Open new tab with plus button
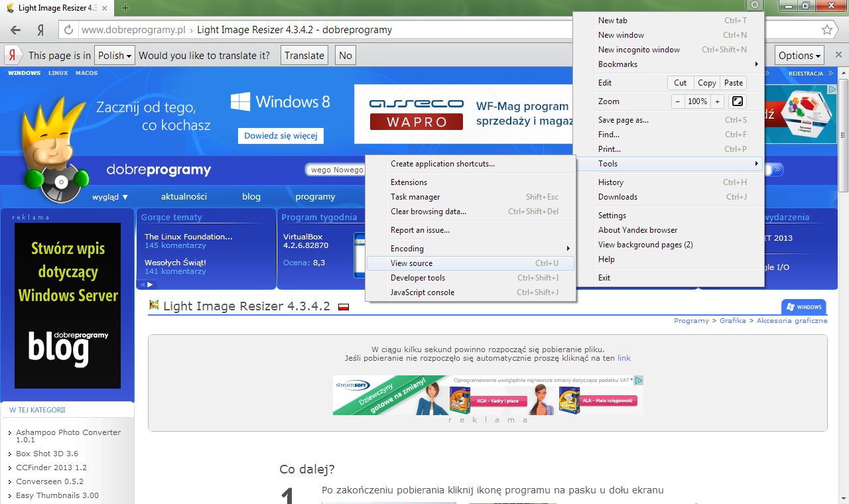849x504 pixels. click(125, 8)
